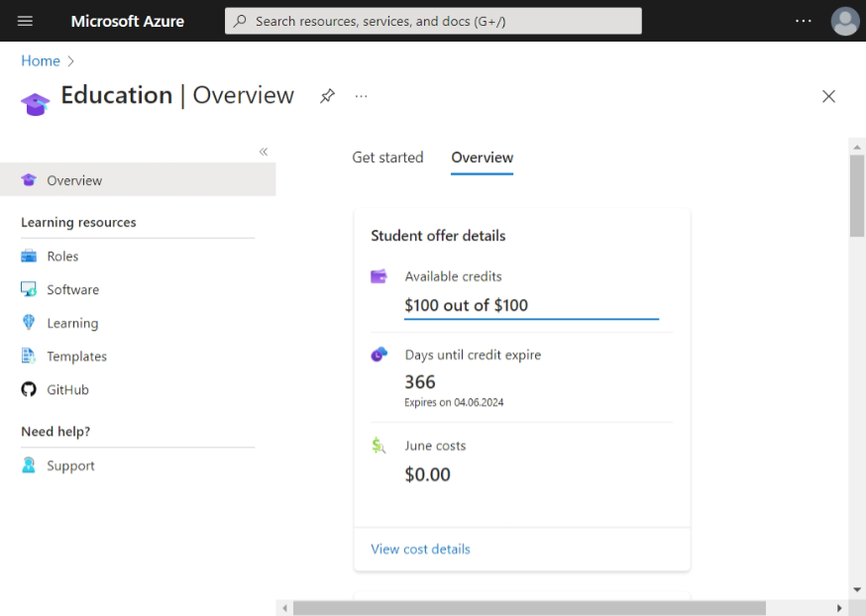The width and height of the screenshot is (866, 616).
Task: Click the "June costs" label
Action: point(435,446)
